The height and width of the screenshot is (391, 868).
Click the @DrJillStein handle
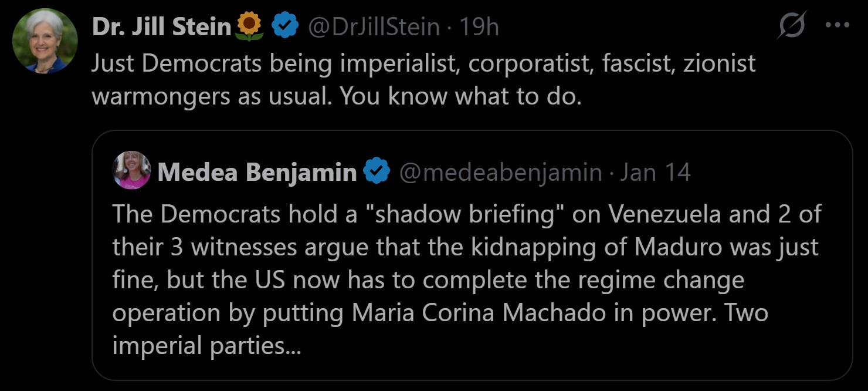point(374,27)
